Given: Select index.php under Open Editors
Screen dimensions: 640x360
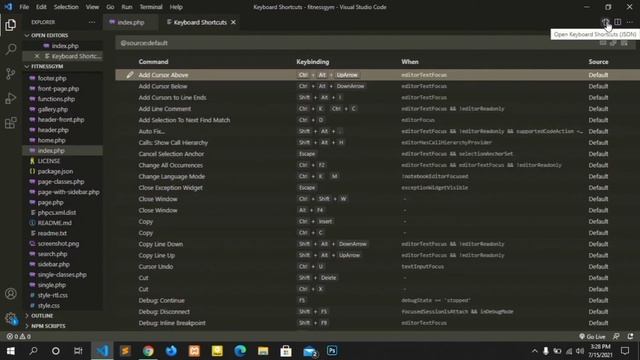Looking at the screenshot, I should [65, 46].
